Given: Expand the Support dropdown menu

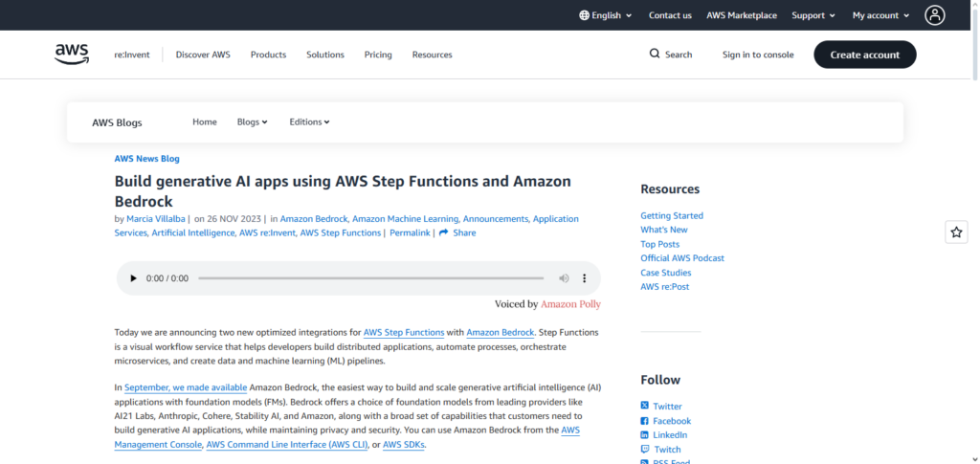Looking at the screenshot, I should pyautogui.click(x=813, y=15).
